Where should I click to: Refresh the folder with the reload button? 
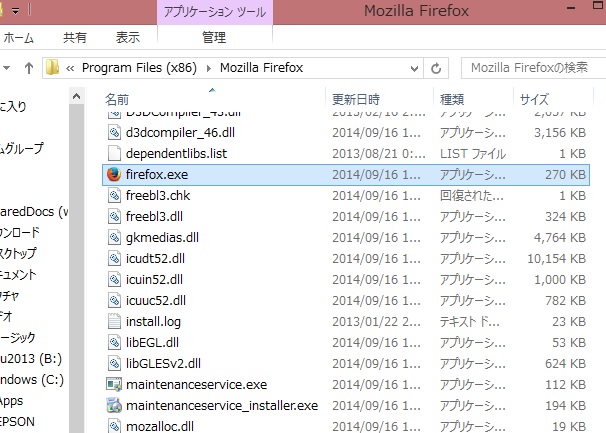point(436,68)
